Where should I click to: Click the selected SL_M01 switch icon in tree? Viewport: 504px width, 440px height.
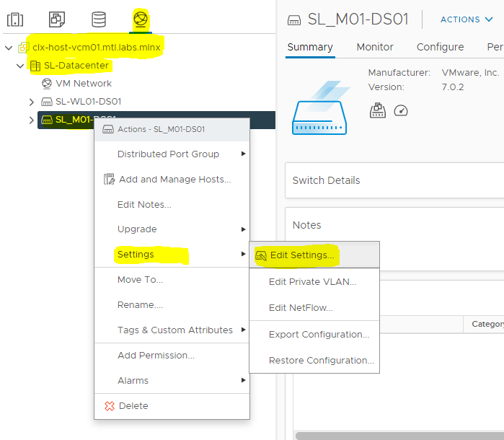click(47, 120)
